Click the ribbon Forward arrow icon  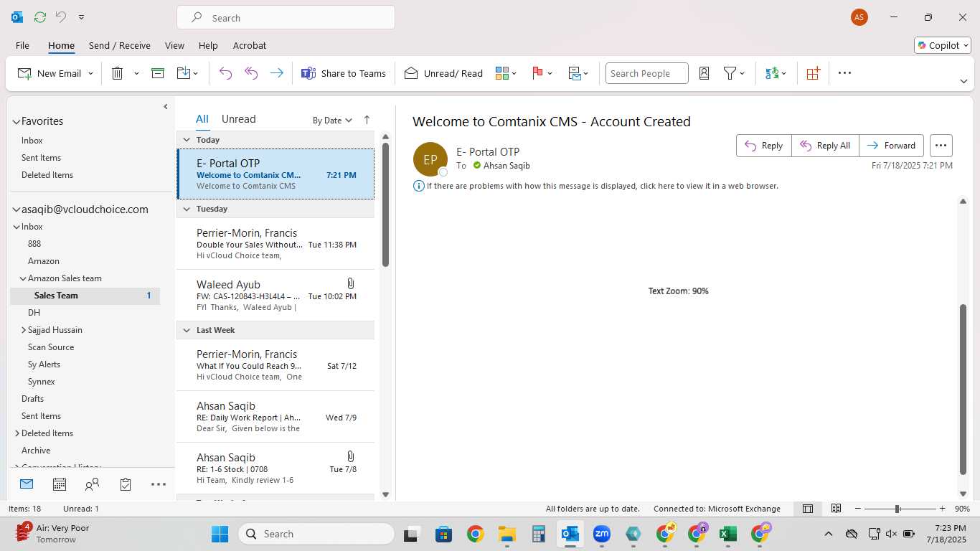[276, 73]
